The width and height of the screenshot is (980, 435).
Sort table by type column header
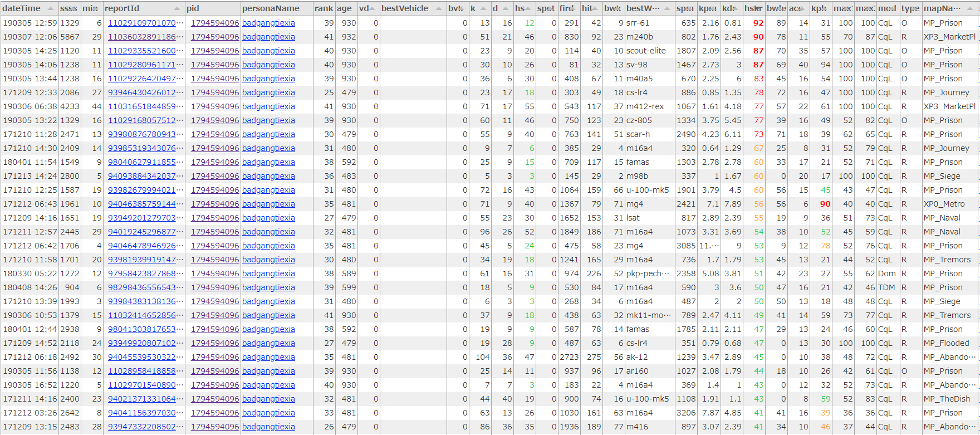911,8
